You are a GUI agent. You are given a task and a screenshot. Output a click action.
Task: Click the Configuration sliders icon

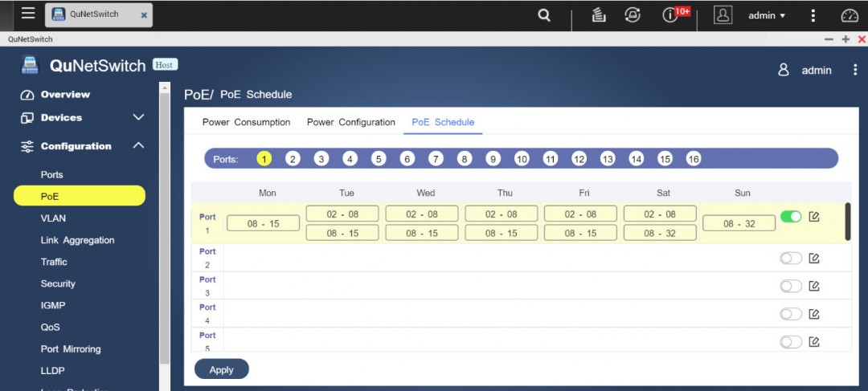(27, 147)
